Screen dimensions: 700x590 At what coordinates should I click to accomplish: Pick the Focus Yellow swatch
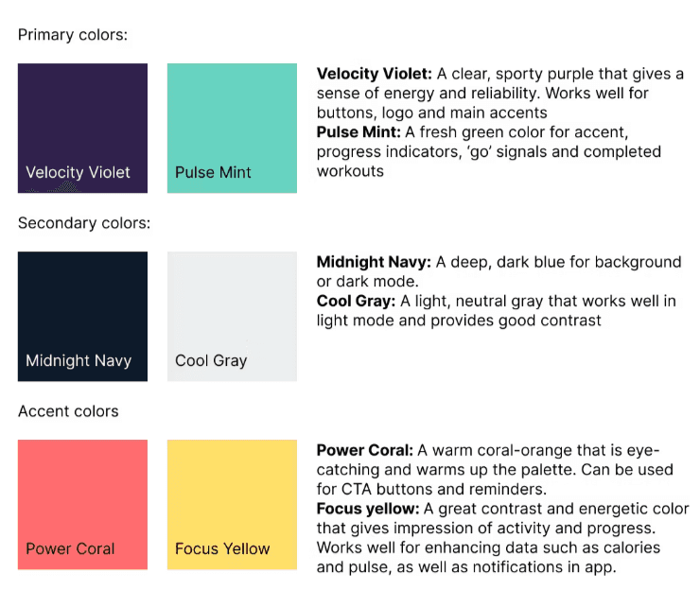(x=232, y=504)
